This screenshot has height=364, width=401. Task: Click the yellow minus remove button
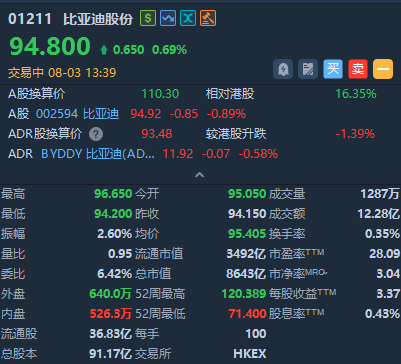click(x=383, y=69)
